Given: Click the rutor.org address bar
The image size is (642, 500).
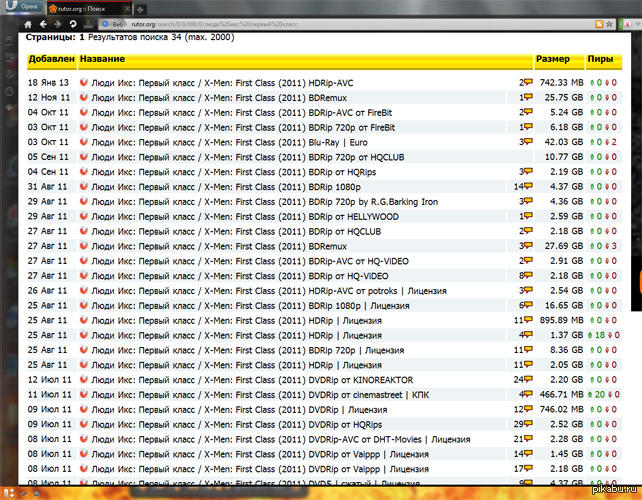Looking at the screenshot, I should [300, 22].
